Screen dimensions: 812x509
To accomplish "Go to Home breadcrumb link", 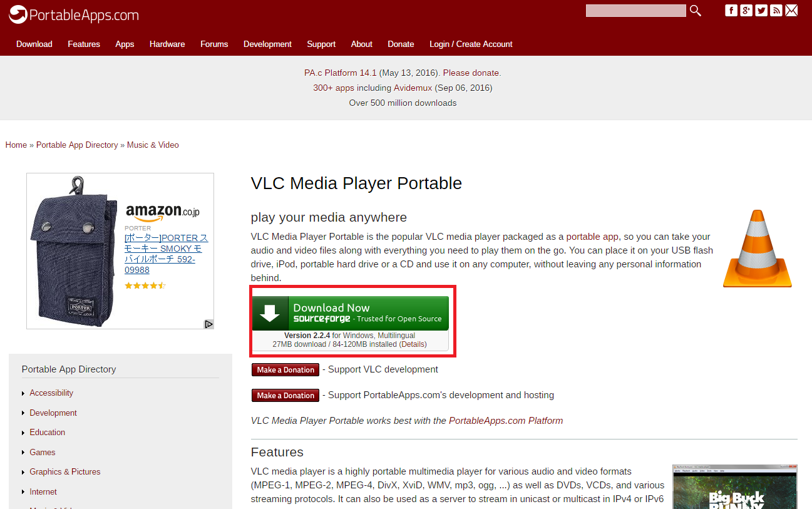I will 16,145.
